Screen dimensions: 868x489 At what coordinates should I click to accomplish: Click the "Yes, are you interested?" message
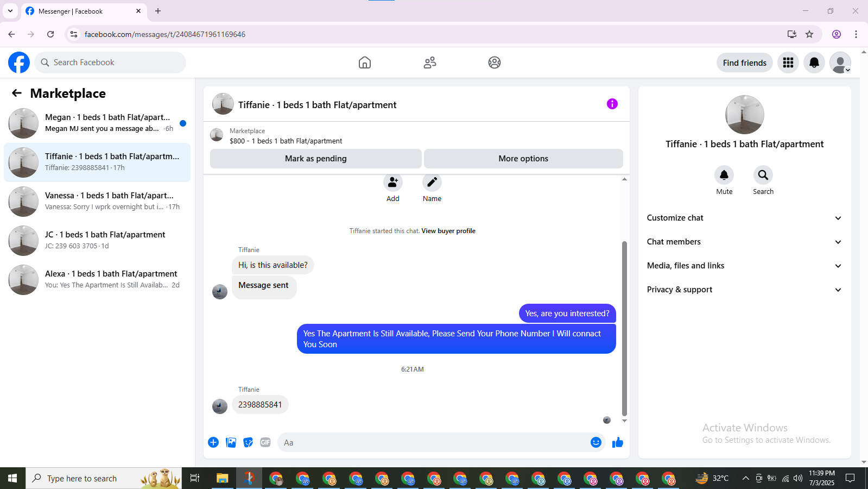(x=567, y=314)
